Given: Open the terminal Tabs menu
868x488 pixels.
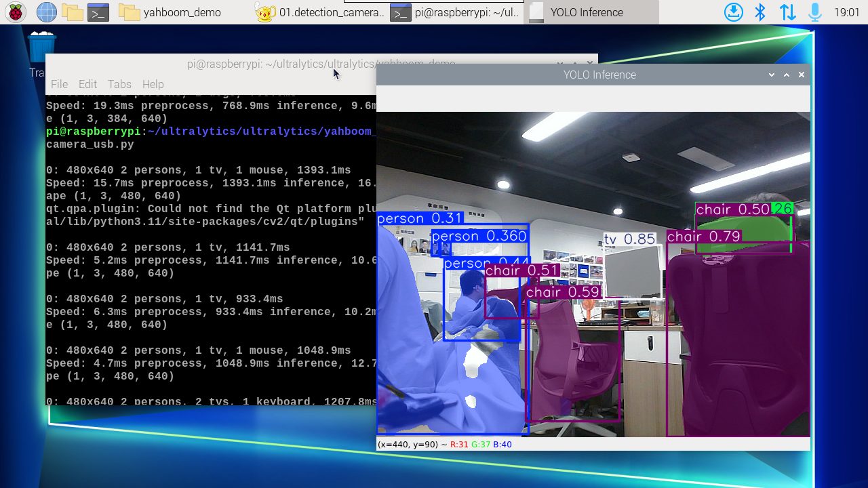Looking at the screenshot, I should [x=119, y=84].
